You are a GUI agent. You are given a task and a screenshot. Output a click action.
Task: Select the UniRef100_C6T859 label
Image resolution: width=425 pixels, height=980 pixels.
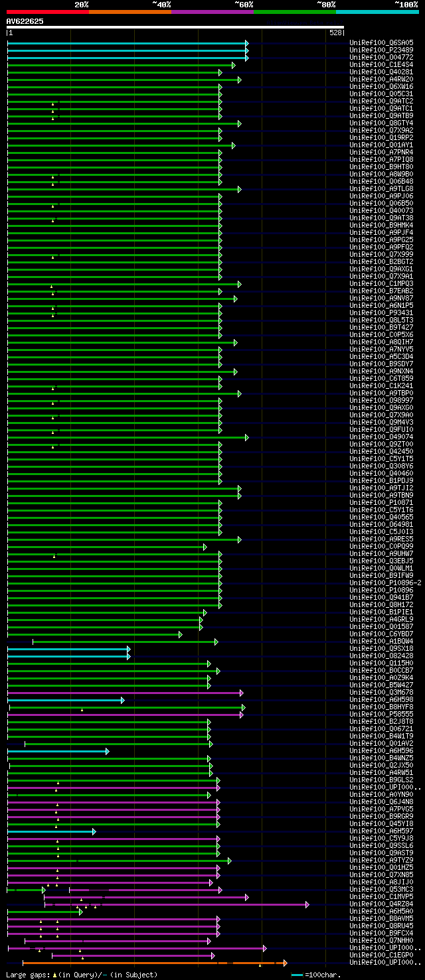point(381,379)
